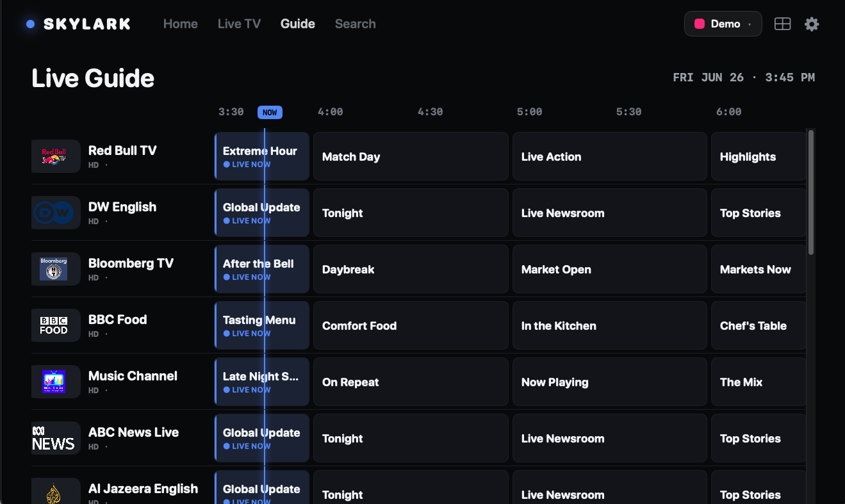Select Live Newsroom on ABC News Live

click(610, 438)
